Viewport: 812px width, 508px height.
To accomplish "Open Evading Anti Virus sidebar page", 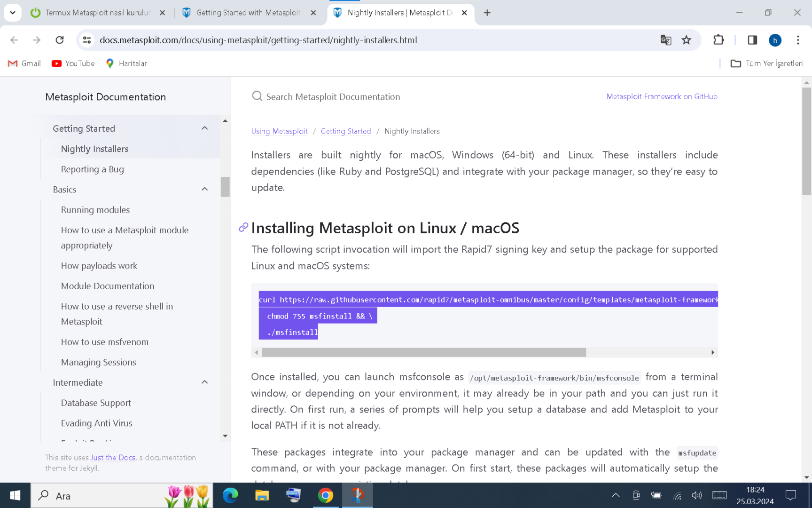I will click(x=97, y=423).
